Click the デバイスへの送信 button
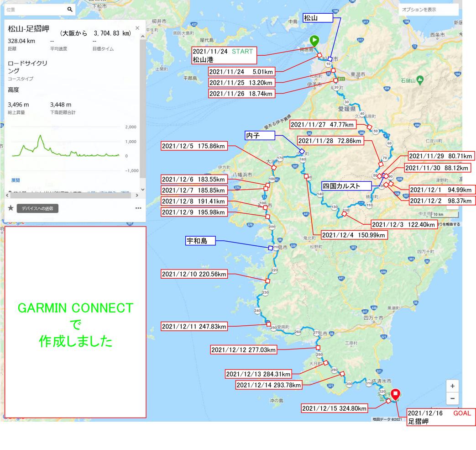 pyautogui.click(x=37, y=208)
